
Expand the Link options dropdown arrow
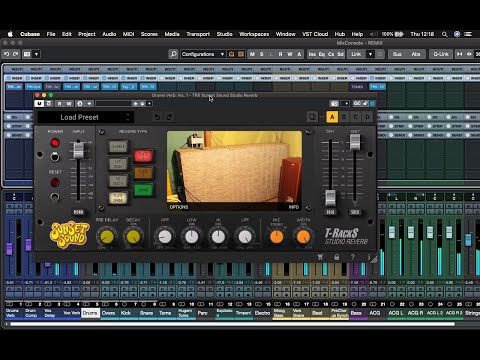click(370, 54)
